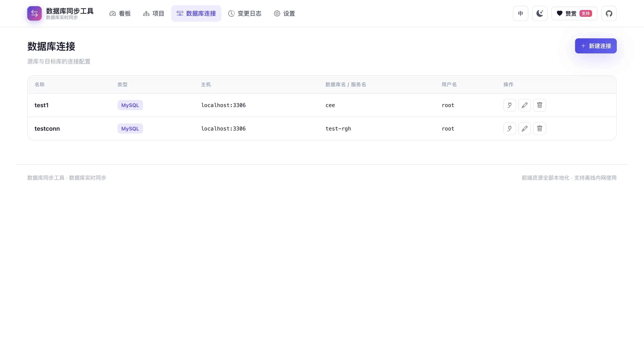
Task: Click the MySQL badge in testconn row
Action: pyautogui.click(x=130, y=129)
